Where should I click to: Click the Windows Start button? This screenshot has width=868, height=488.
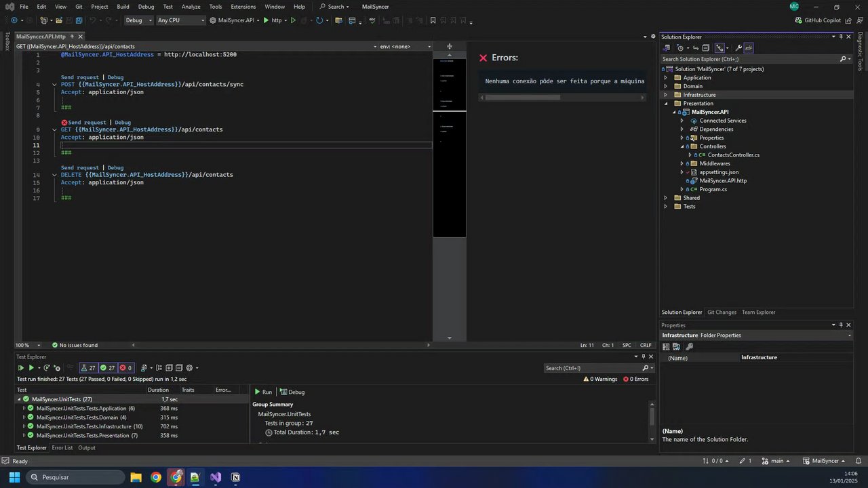[x=14, y=477]
